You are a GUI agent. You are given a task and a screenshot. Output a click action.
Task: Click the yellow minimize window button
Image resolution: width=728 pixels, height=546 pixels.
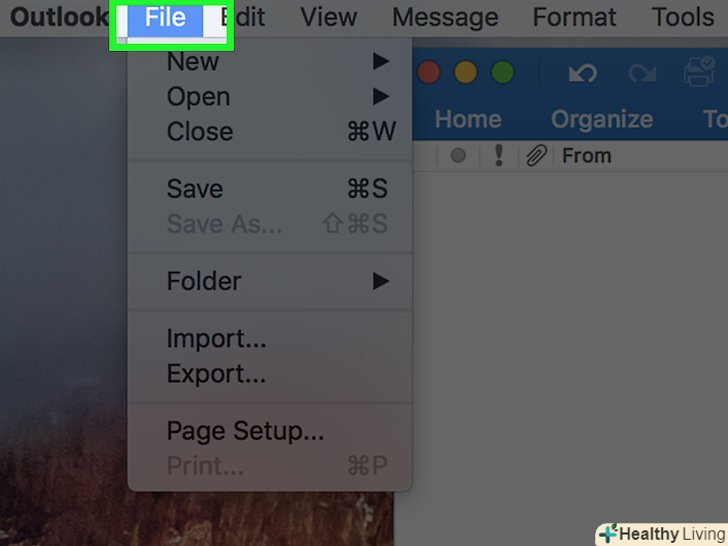click(465, 72)
